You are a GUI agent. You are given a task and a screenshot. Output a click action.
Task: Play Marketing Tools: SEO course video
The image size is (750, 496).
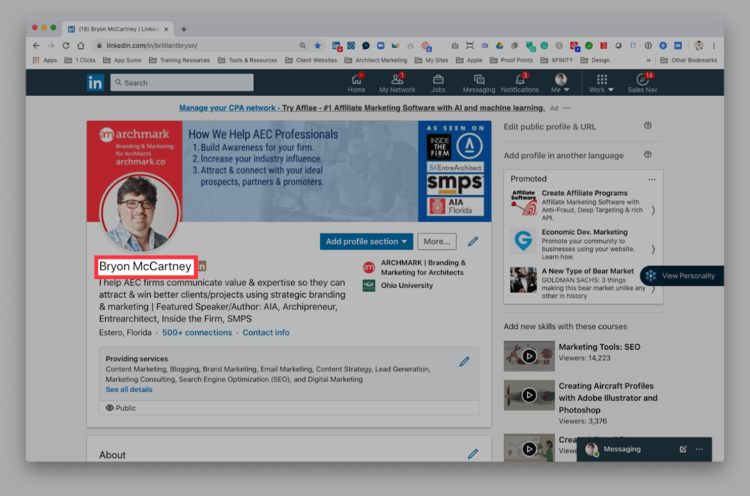pyautogui.click(x=529, y=356)
